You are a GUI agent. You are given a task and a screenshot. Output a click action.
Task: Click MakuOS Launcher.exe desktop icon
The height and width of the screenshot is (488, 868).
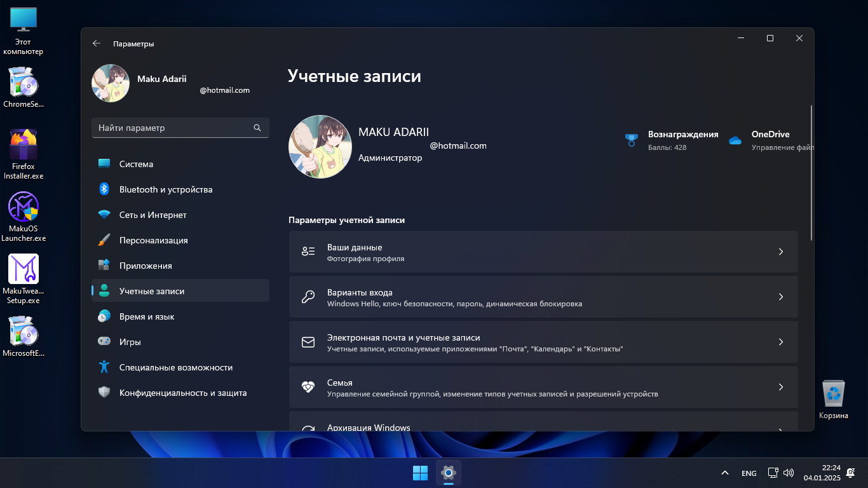tap(24, 217)
